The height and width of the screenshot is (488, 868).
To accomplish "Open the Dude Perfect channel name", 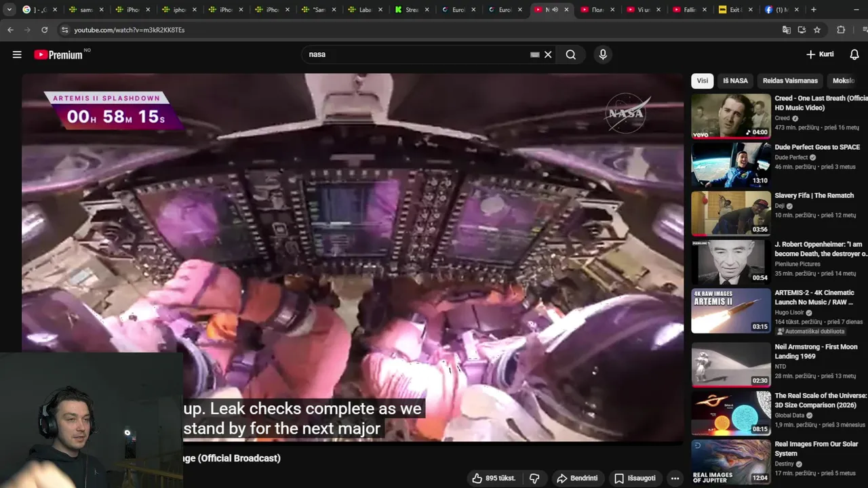I will (791, 157).
